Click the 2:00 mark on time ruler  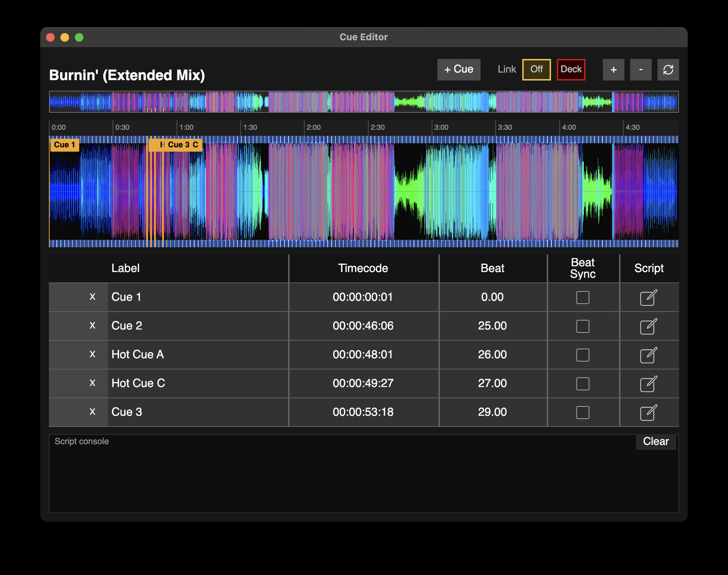tap(313, 127)
